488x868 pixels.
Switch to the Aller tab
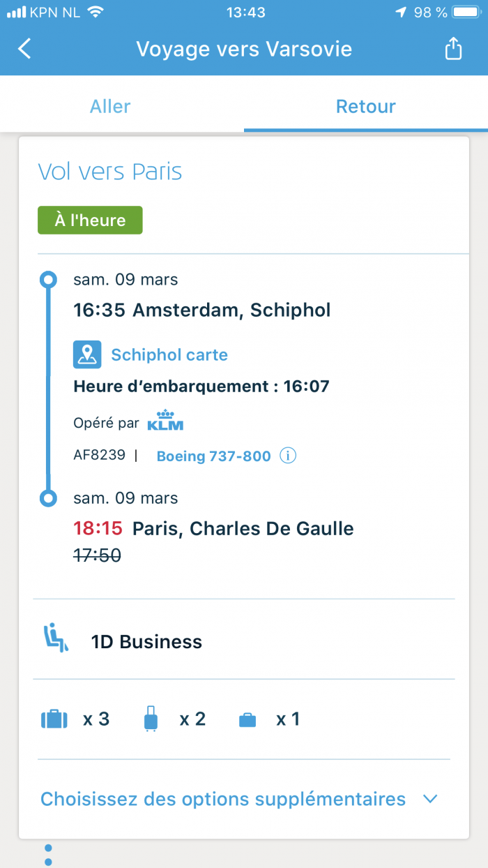click(x=110, y=106)
